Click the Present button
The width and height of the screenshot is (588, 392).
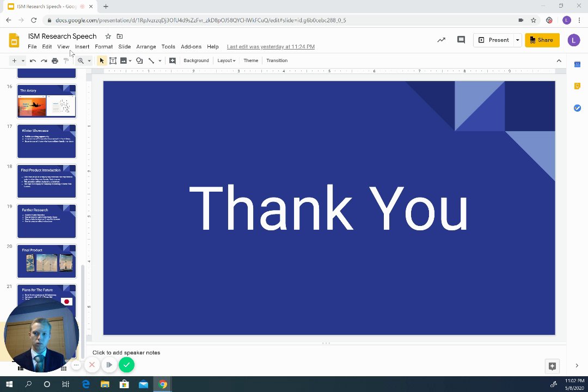point(493,40)
